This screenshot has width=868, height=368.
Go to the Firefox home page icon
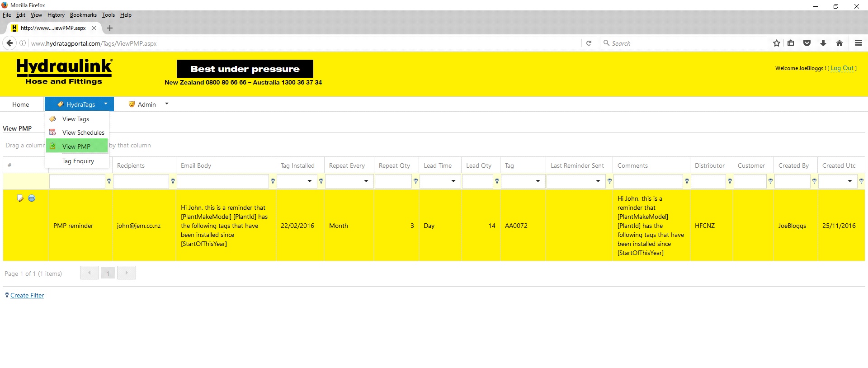tap(840, 43)
